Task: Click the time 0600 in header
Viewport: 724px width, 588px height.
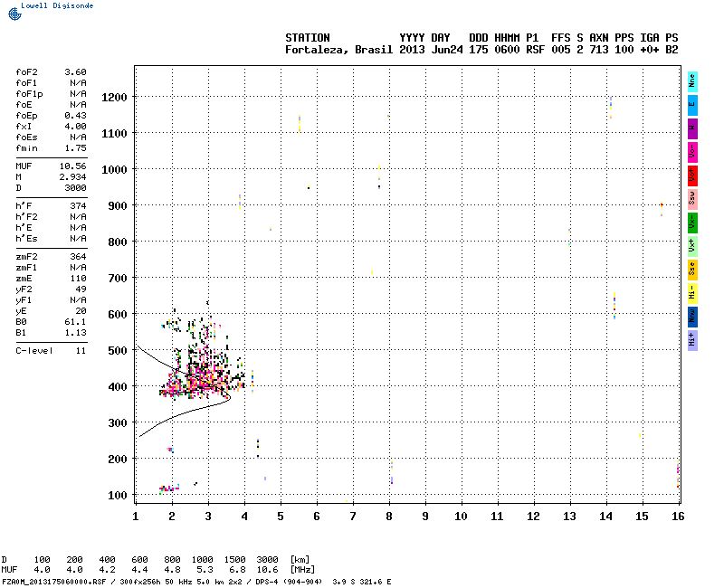Action: pyautogui.click(x=507, y=50)
